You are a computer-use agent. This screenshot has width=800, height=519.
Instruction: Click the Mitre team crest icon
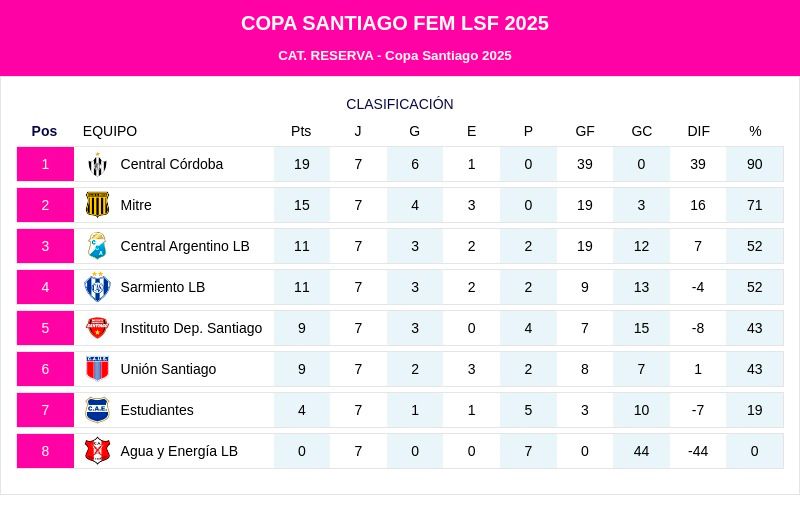(97, 205)
